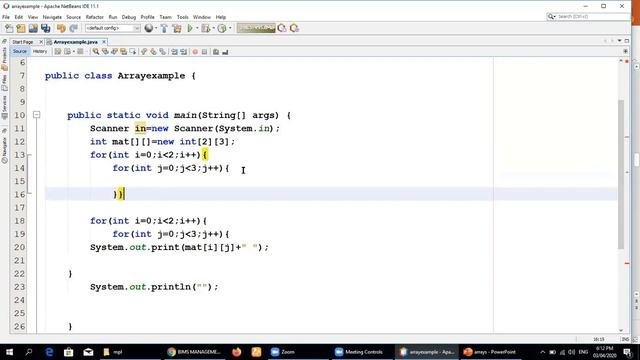
Task: Open dropdown arrow next to Debug Project
Action: [x=213, y=28]
